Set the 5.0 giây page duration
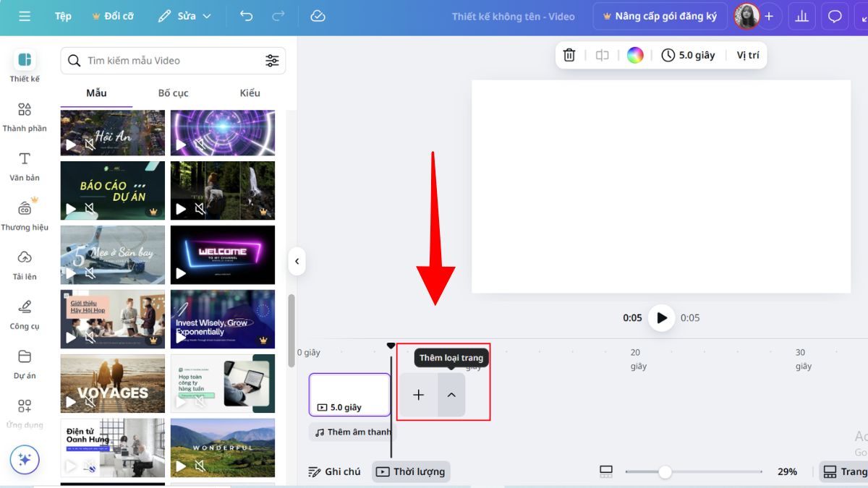868x488 pixels. pos(688,55)
